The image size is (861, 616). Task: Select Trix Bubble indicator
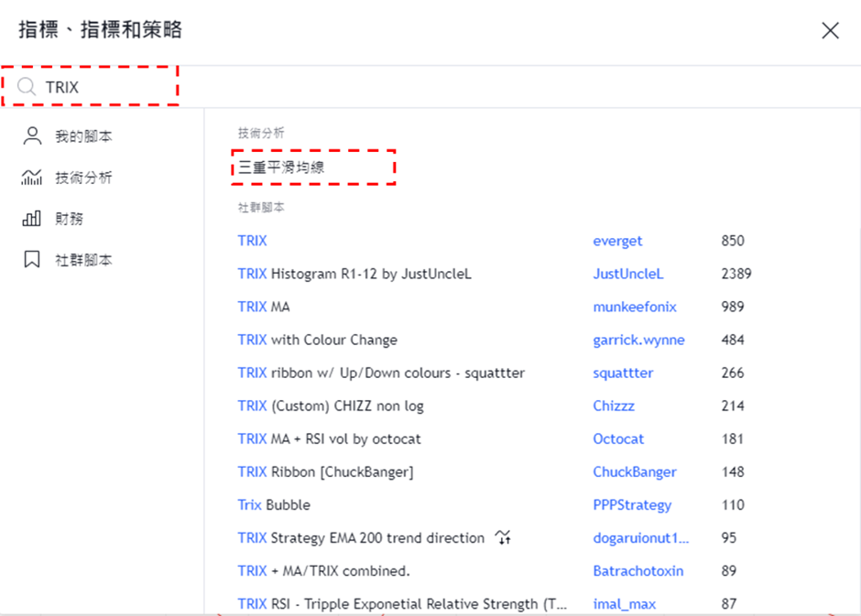pos(274,505)
